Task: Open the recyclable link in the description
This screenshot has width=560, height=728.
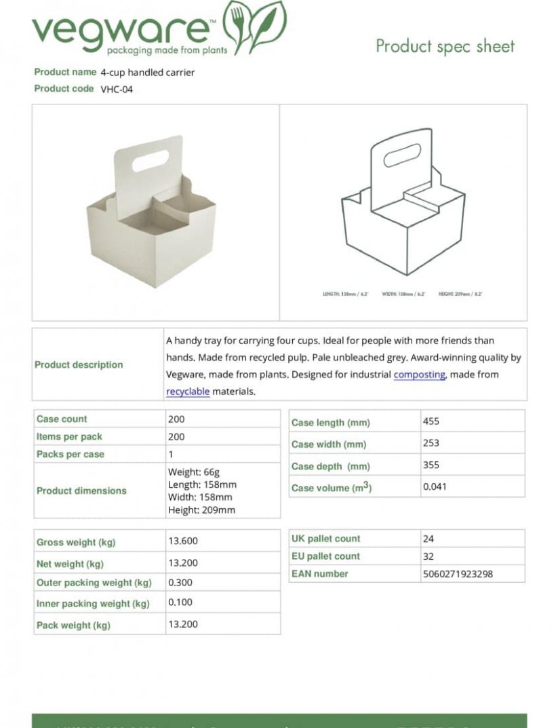Action: 188,391
